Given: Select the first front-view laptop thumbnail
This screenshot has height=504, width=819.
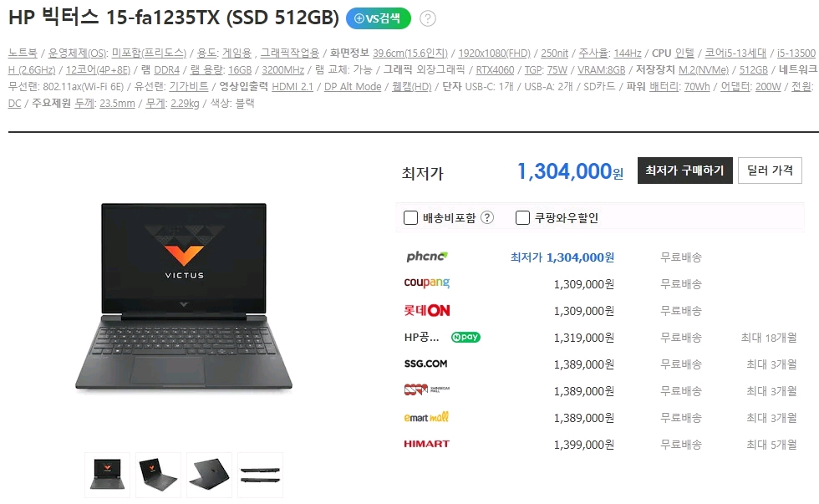Looking at the screenshot, I should point(107,474).
